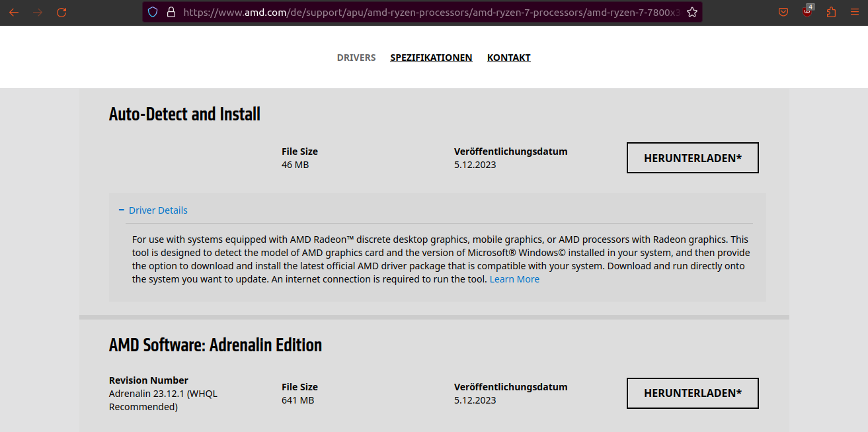
Task: Click the 46 MB file size value
Action: [x=295, y=165]
